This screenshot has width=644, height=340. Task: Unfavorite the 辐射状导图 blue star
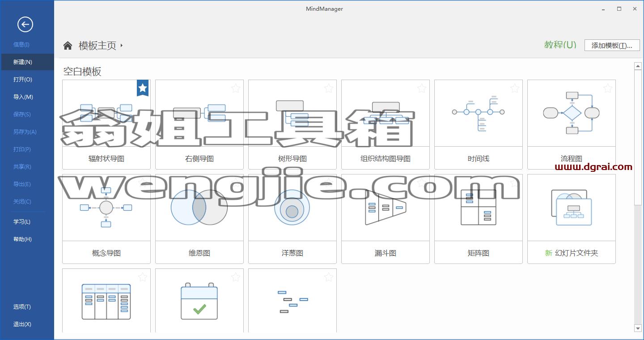(x=143, y=88)
